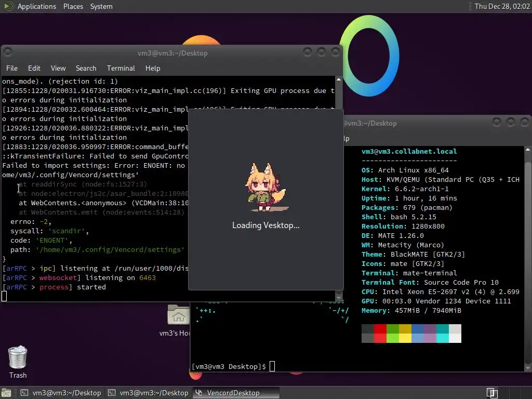Click 'Terminal Font: Source Code Pro 10' line
532x399 pixels.
tap(430, 282)
